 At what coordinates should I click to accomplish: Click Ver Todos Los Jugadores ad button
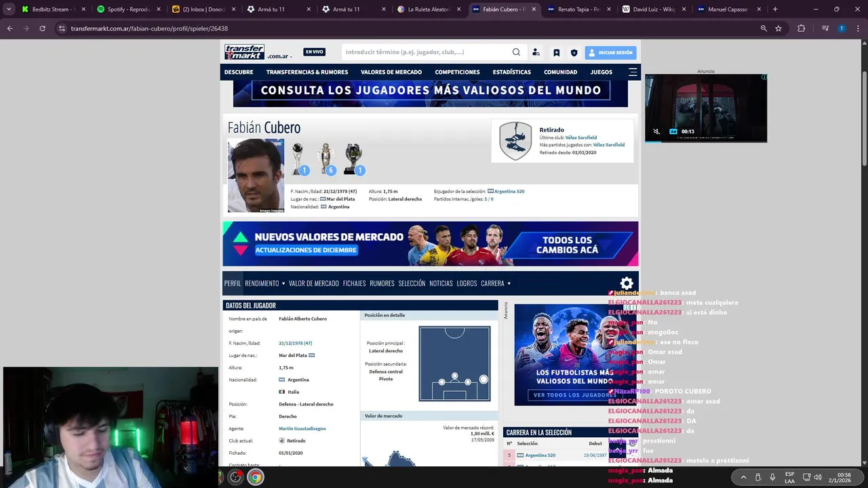coord(575,395)
